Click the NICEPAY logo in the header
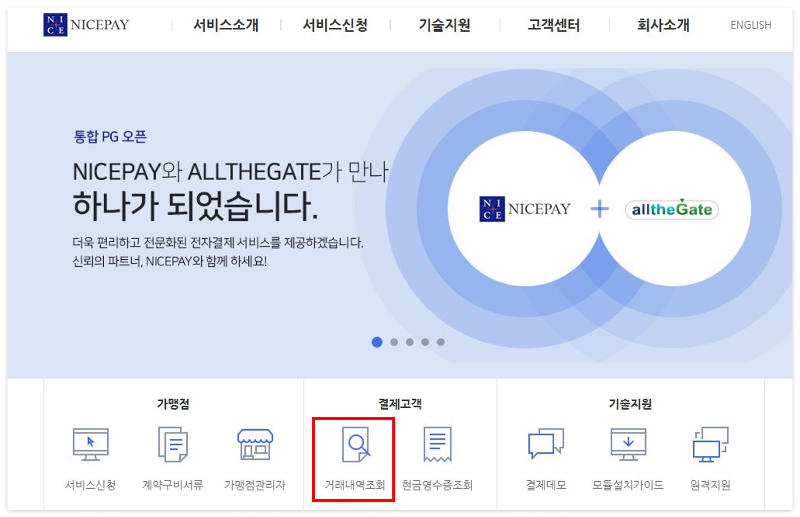The width and height of the screenshot is (800, 517). 86,24
